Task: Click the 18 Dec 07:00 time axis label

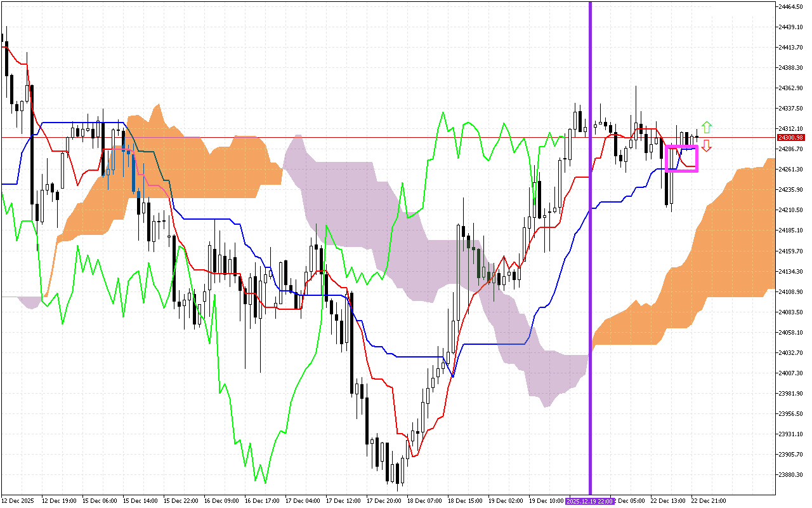Action: 424,501
